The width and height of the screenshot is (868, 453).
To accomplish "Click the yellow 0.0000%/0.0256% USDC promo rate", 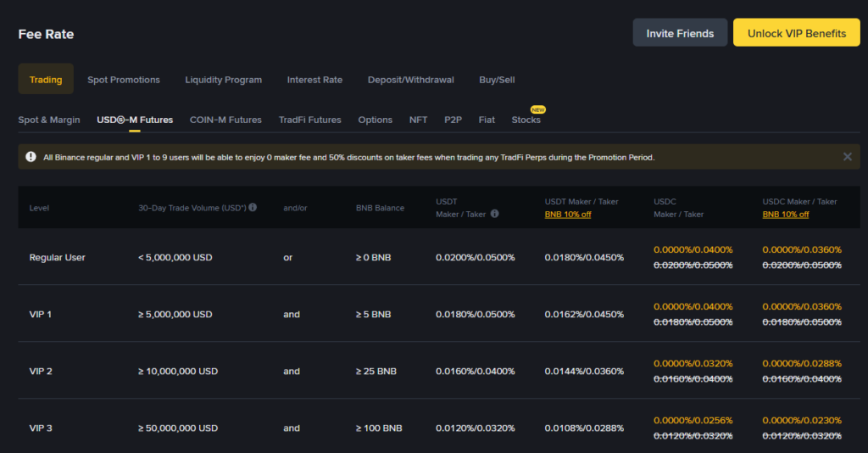I will click(693, 420).
